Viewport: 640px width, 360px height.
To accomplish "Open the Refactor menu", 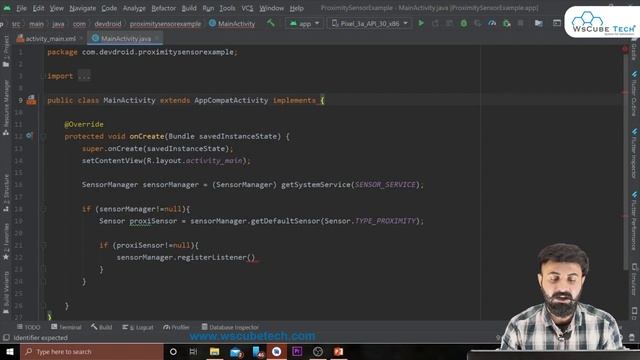I will coord(163,8).
